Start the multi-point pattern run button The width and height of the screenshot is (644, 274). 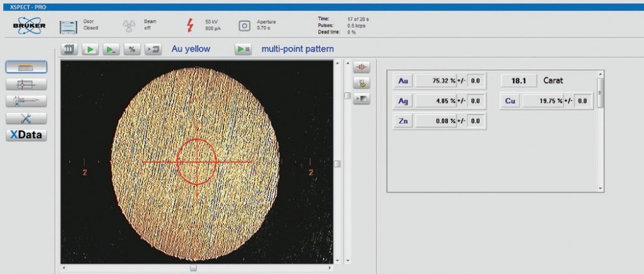click(x=243, y=49)
